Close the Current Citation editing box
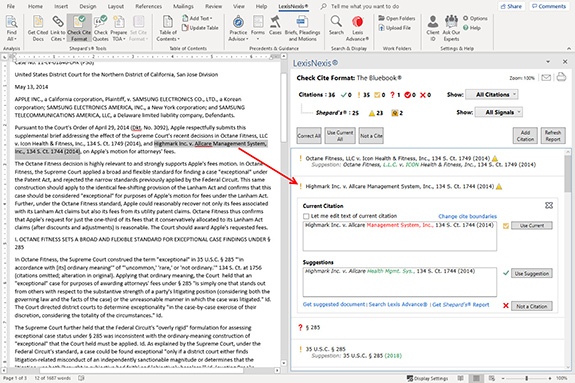Image resolution: width=575 pixels, height=383 pixels. (x=549, y=205)
